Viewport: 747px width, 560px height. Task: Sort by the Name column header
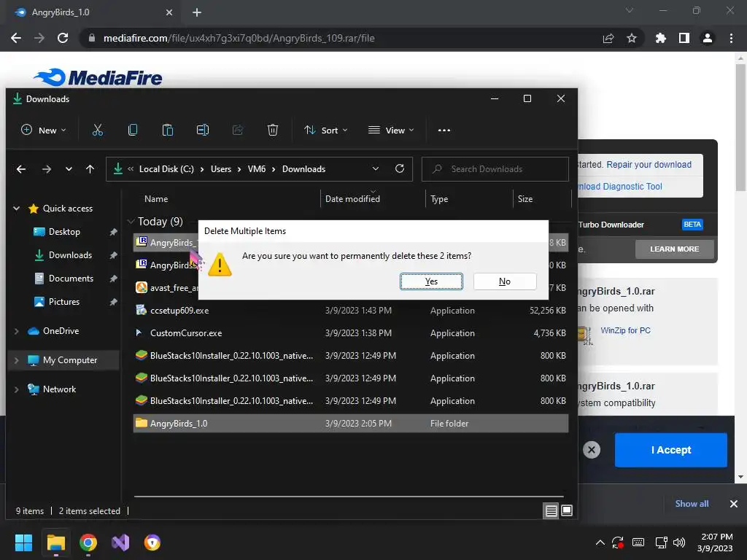point(156,199)
